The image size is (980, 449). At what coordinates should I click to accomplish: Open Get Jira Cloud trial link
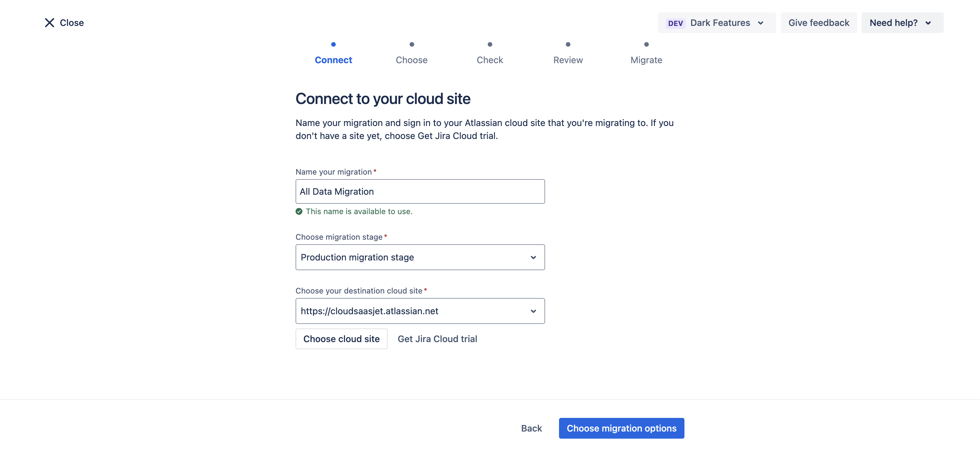[x=437, y=339]
